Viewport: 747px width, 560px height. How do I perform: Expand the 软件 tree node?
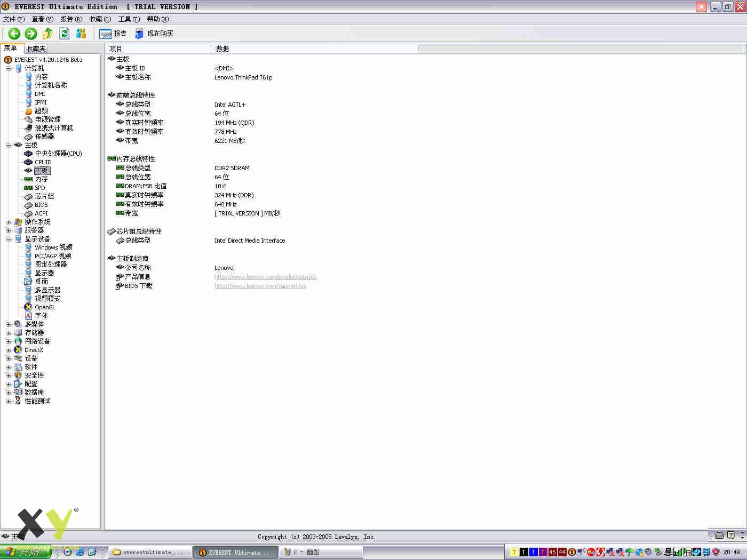(8, 367)
